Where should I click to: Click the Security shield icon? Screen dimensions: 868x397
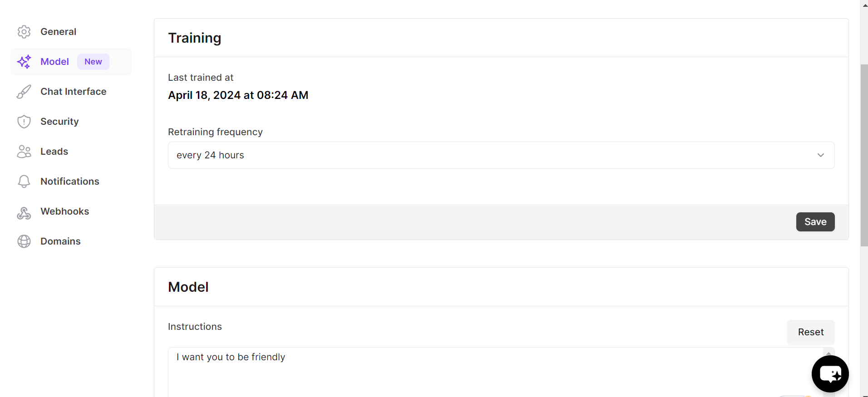pyautogui.click(x=24, y=122)
